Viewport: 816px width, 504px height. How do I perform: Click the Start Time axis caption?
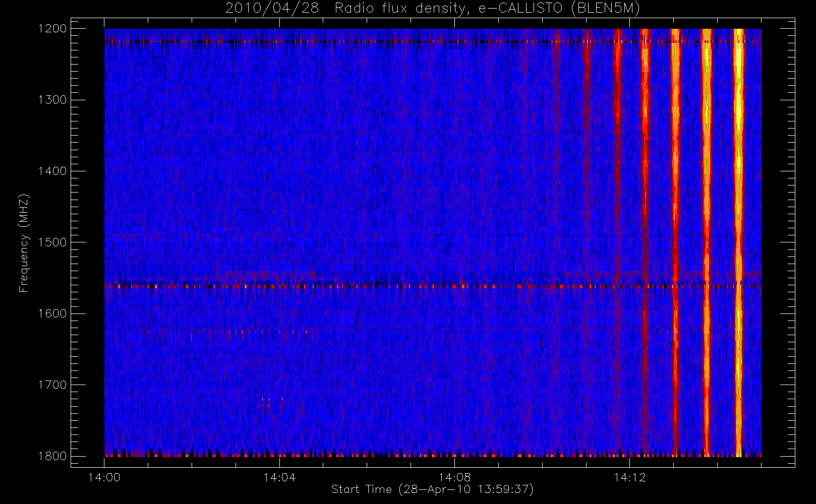click(432, 489)
